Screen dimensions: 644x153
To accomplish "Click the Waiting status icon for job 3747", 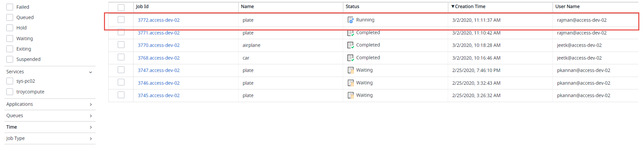I will tap(351, 70).
